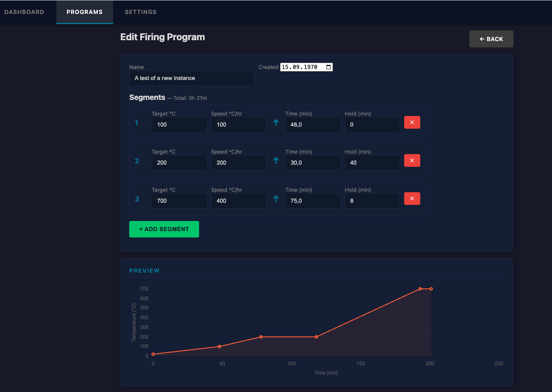
Task: Edit segment 1 Time field showing 48,0
Action: coord(313,124)
